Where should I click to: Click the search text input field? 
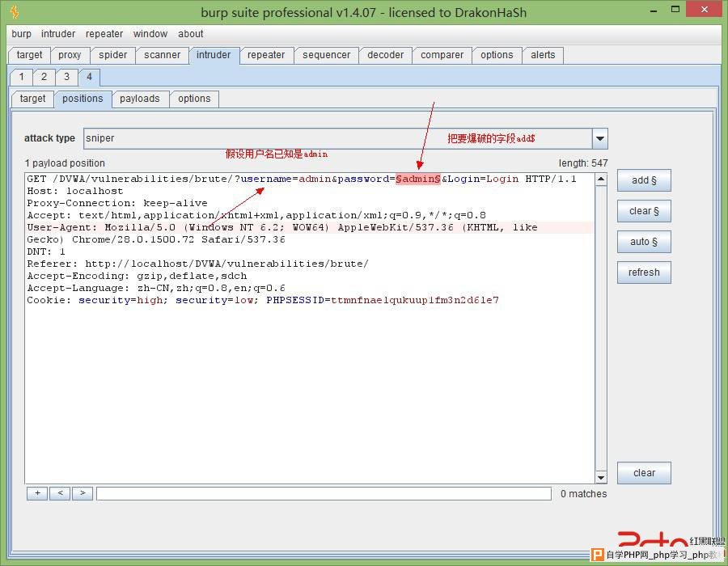pyautogui.click(x=324, y=493)
